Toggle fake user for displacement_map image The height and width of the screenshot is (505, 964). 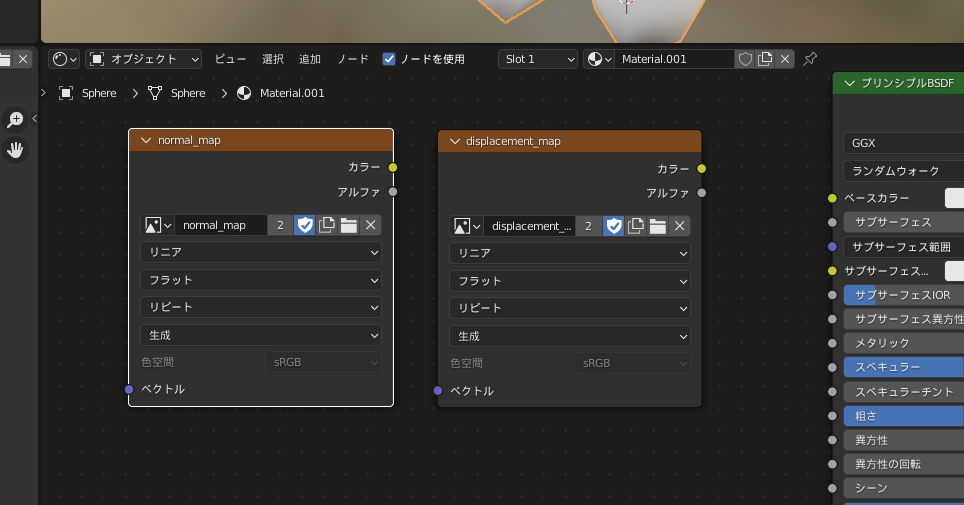point(614,226)
